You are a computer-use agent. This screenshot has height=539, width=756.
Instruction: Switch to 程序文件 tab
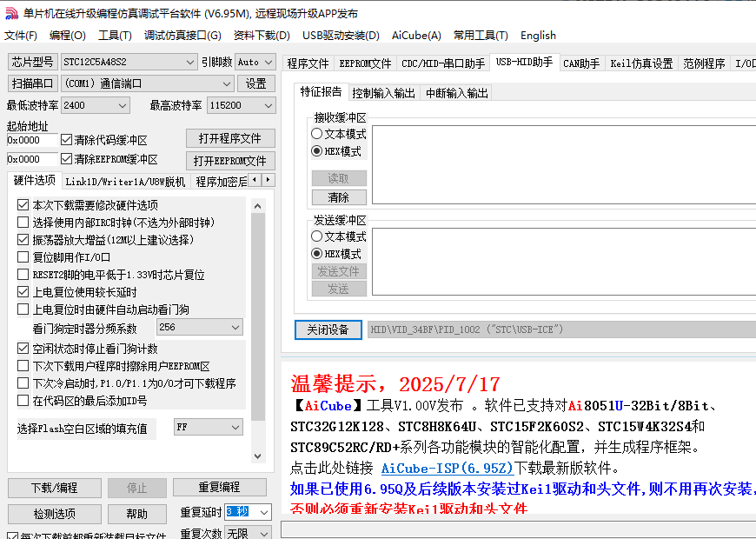308,63
